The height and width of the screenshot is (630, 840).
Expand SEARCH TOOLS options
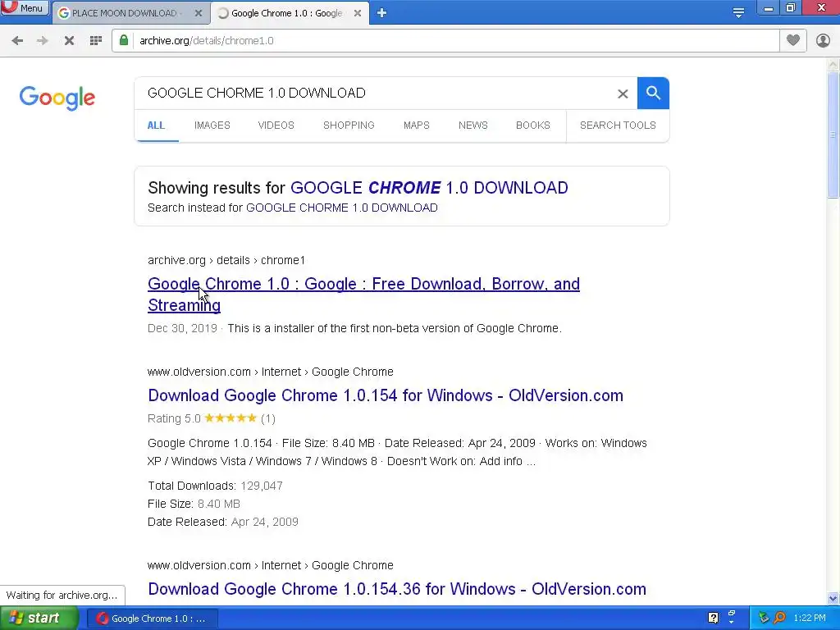pyautogui.click(x=618, y=126)
